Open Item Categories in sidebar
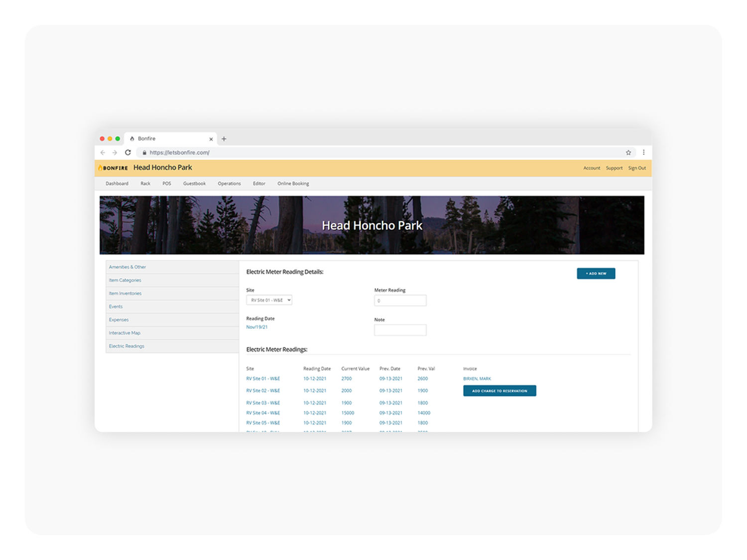 tap(172, 280)
